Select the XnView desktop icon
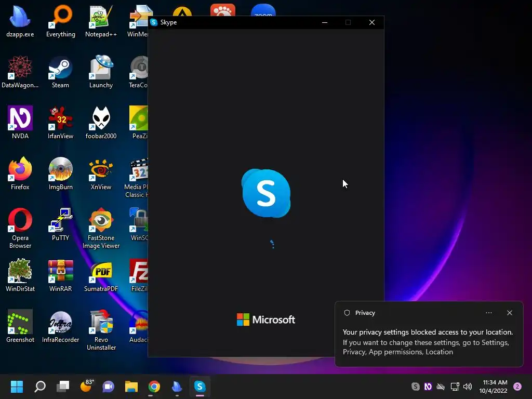This screenshot has width=532, height=399. [x=101, y=174]
